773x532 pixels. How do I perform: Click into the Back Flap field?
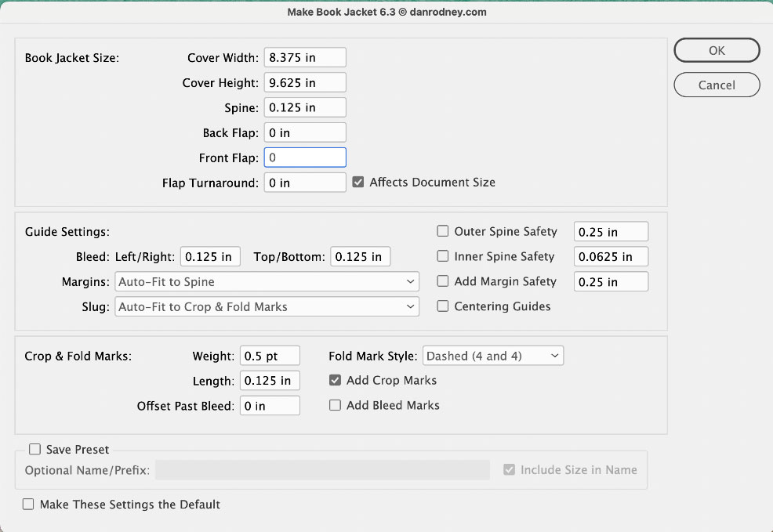pyautogui.click(x=305, y=132)
